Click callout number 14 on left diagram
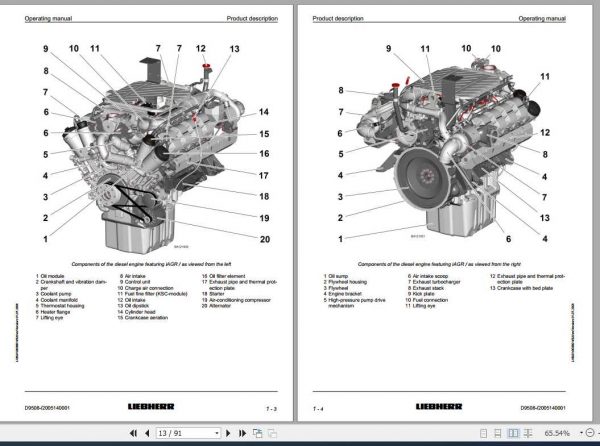The height and width of the screenshot is (446, 600). click(264, 112)
